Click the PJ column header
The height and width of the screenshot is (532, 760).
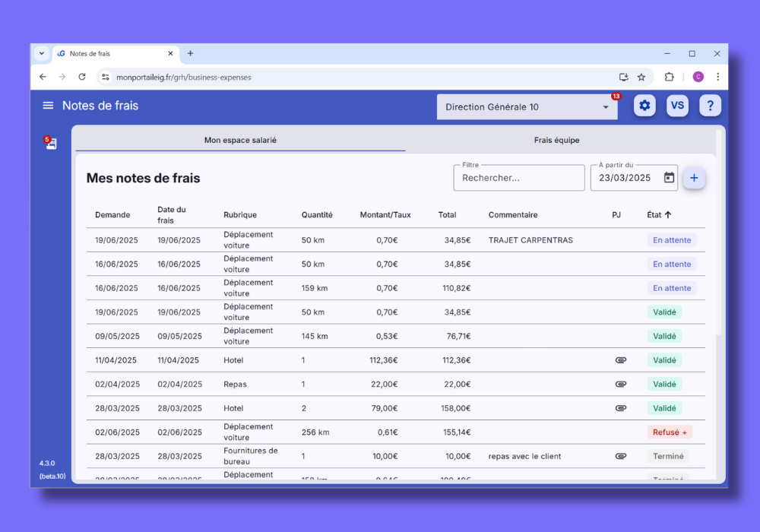click(x=616, y=214)
